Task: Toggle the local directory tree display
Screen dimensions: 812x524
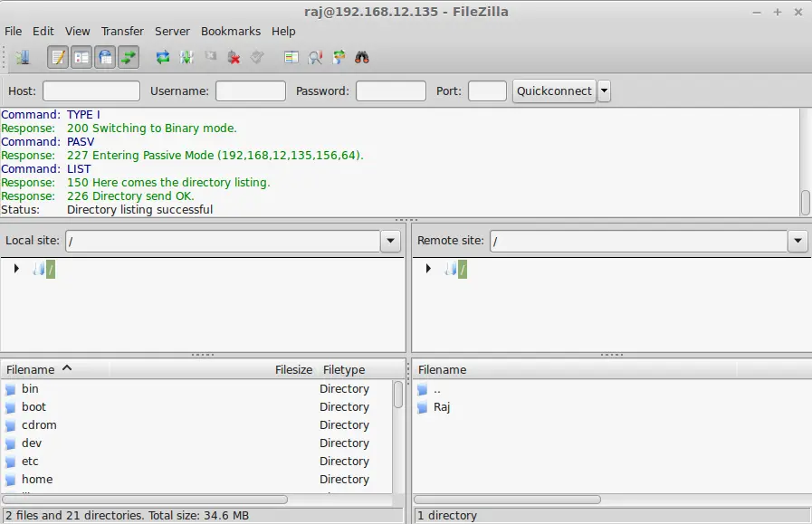Action: pyautogui.click(x=81, y=57)
